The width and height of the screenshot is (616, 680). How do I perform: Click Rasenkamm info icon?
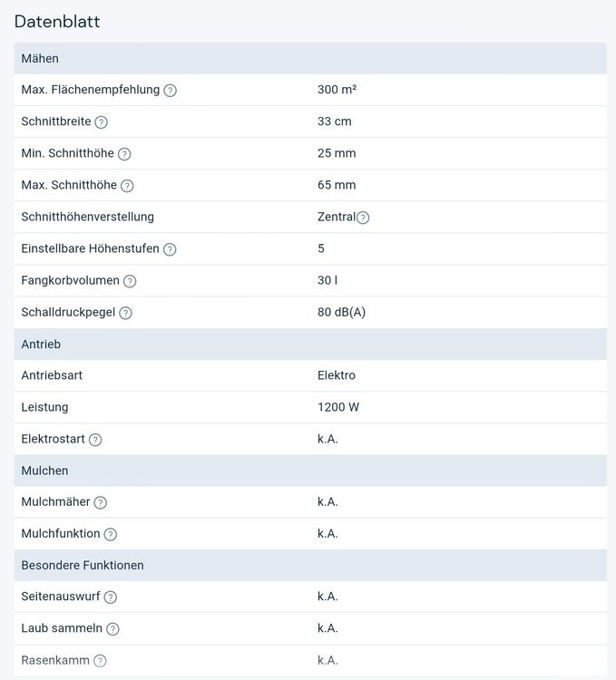[x=100, y=660]
